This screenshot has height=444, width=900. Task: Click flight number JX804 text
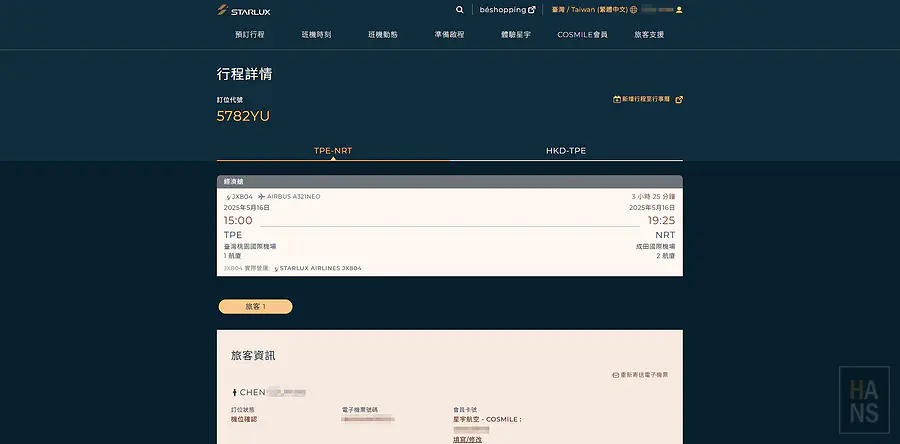[242, 197]
